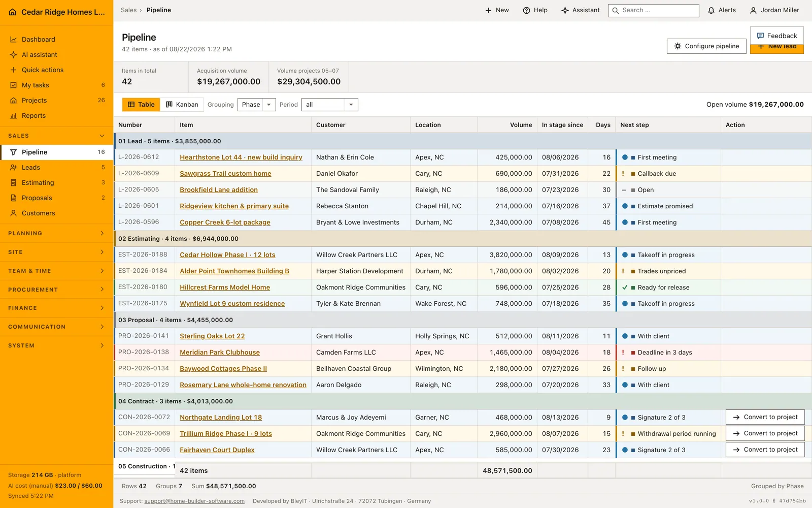
Task: Open Hearthstone Lot 44 new build inquiry link
Action: point(241,157)
